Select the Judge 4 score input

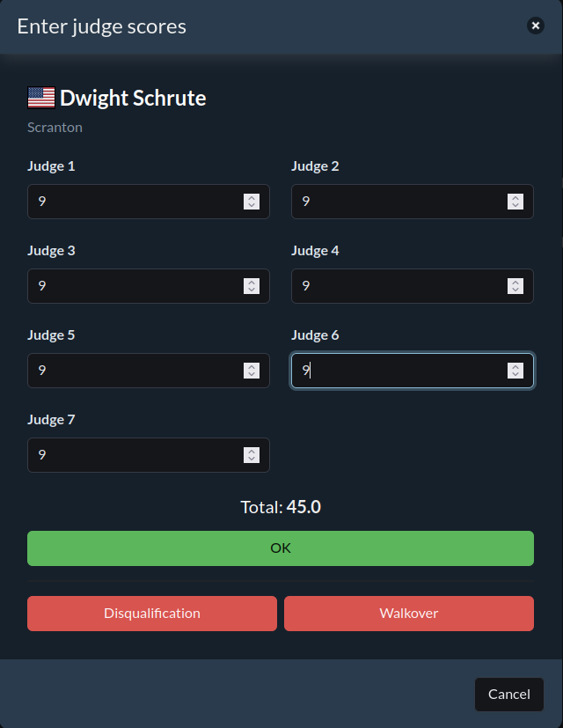pyautogui.click(x=396, y=286)
